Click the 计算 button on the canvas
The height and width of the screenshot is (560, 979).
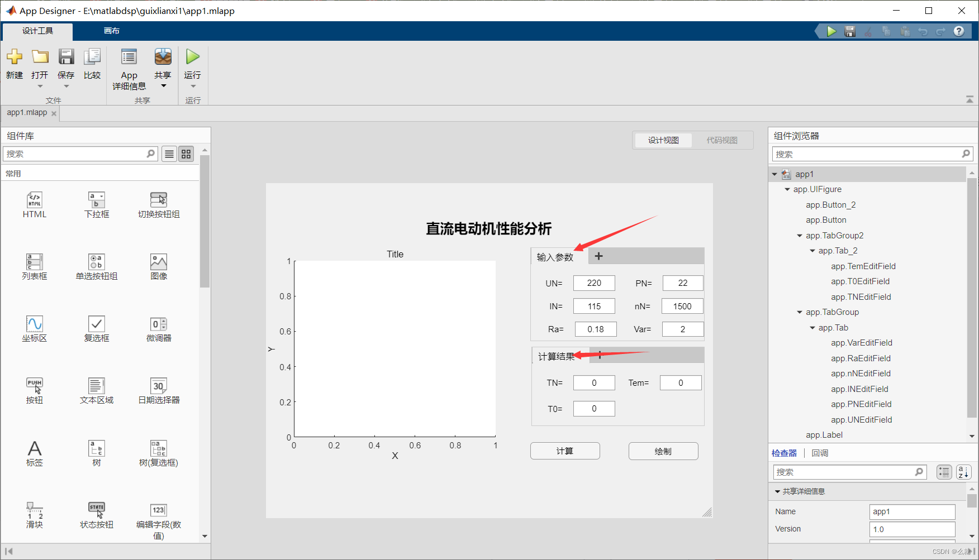point(564,451)
